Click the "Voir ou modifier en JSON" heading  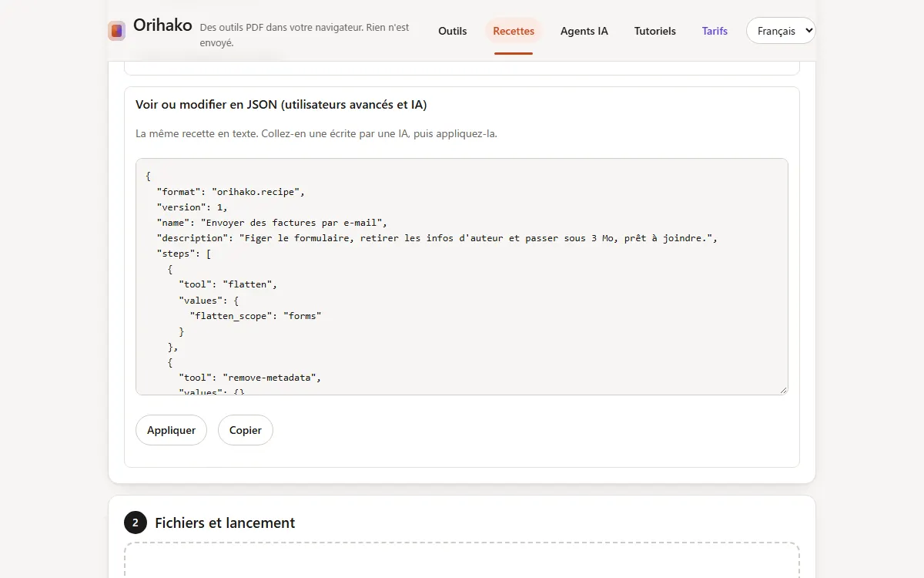281,104
